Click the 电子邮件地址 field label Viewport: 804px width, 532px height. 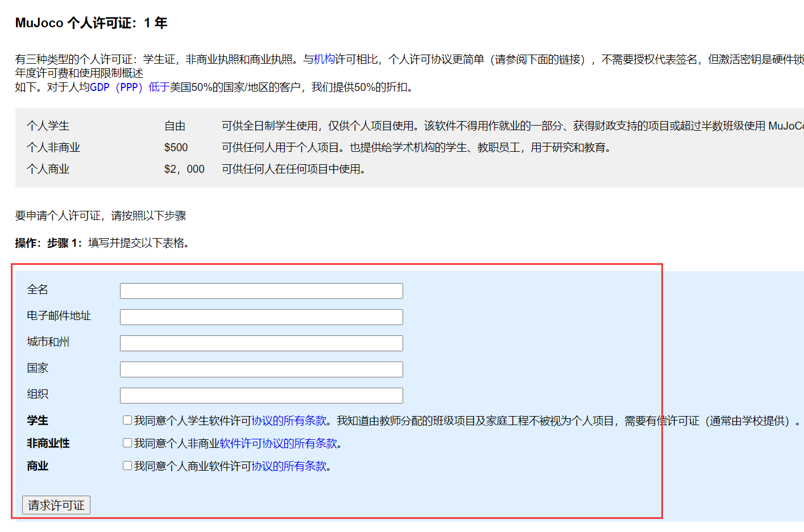pyautogui.click(x=59, y=316)
